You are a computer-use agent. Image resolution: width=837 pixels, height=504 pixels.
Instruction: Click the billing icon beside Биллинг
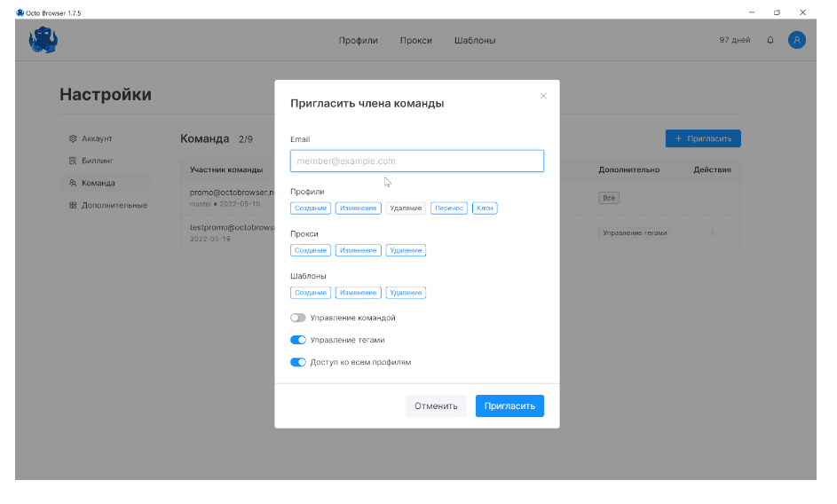tap(73, 161)
